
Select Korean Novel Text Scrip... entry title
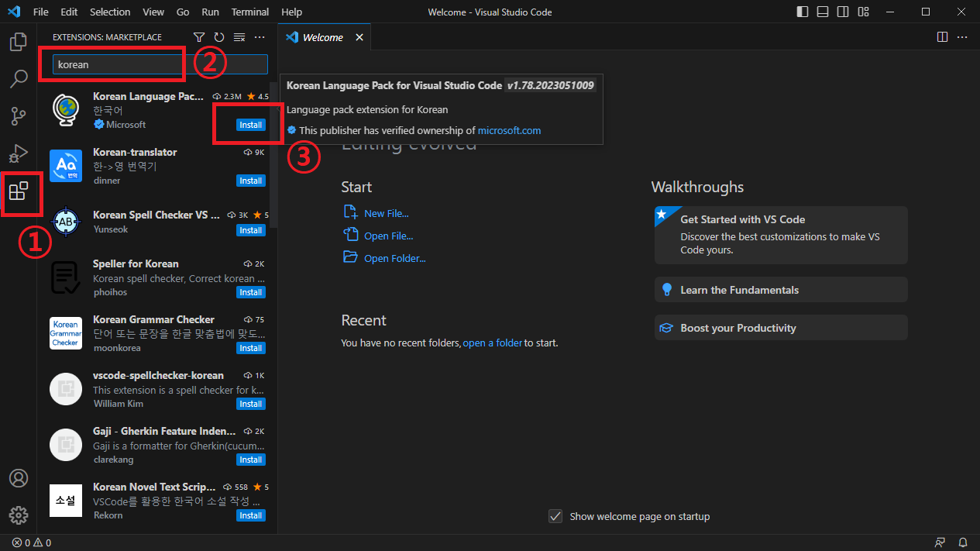154,487
